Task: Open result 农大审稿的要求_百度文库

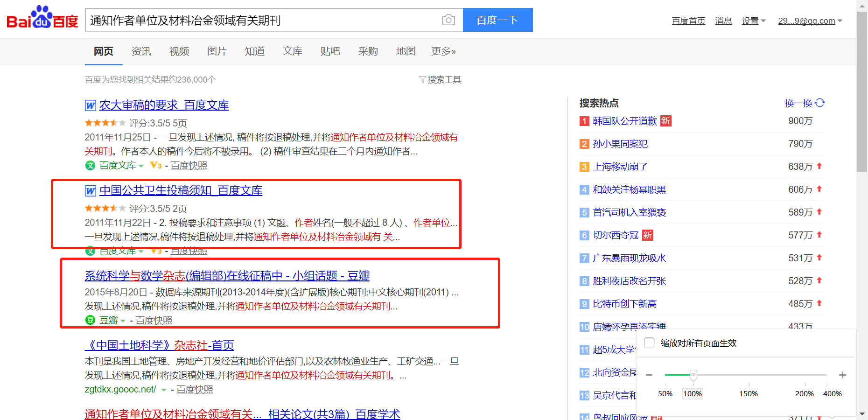Action: pos(164,105)
